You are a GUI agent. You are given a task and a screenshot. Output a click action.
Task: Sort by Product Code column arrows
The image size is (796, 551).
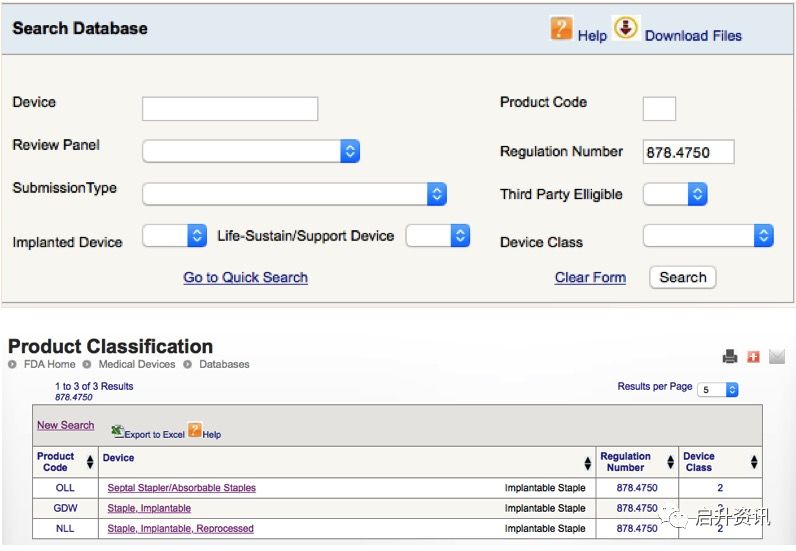tap(90, 462)
